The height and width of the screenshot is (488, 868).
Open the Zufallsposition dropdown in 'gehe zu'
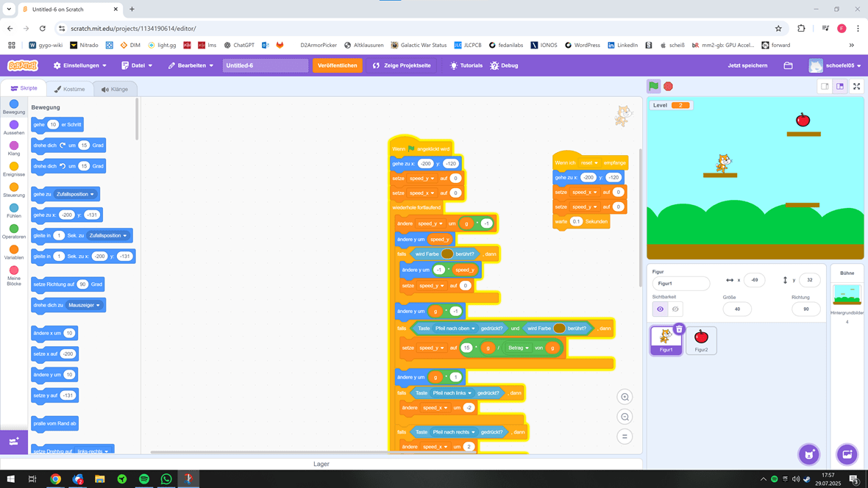pos(76,194)
